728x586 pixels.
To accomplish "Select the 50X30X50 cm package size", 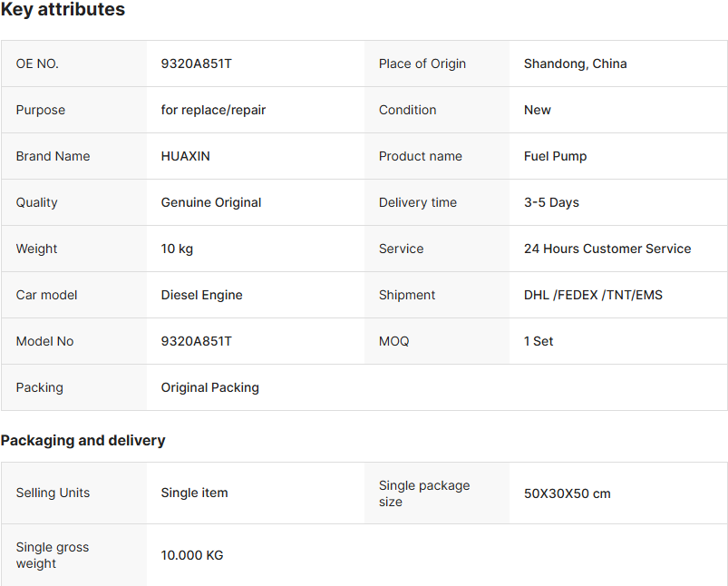I will [568, 493].
